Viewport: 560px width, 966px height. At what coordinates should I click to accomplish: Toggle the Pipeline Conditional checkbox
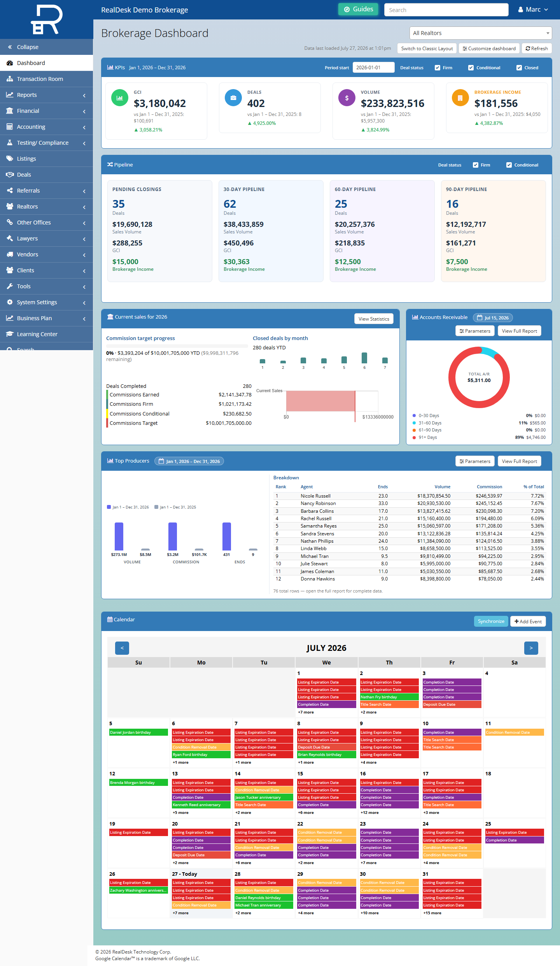coord(509,165)
